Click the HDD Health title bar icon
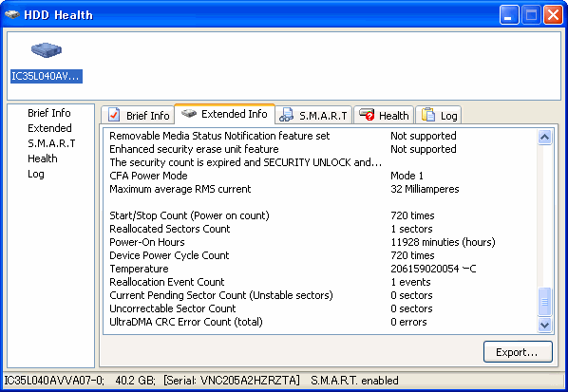 [x=12, y=15]
